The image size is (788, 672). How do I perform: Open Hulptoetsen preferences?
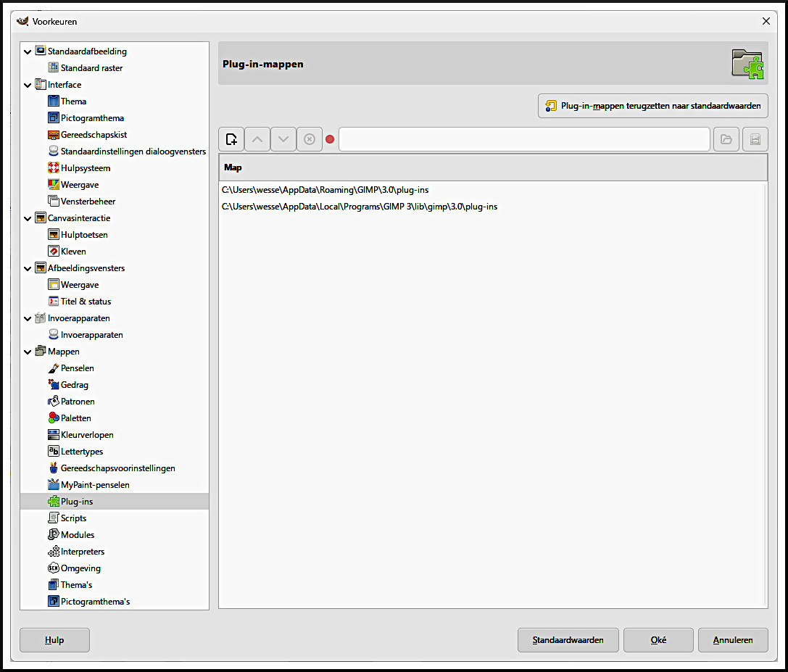[x=84, y=235]
